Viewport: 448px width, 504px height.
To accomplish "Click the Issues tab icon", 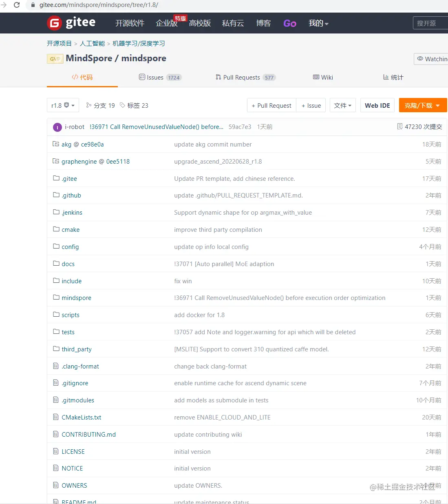I will pos(142,77).
